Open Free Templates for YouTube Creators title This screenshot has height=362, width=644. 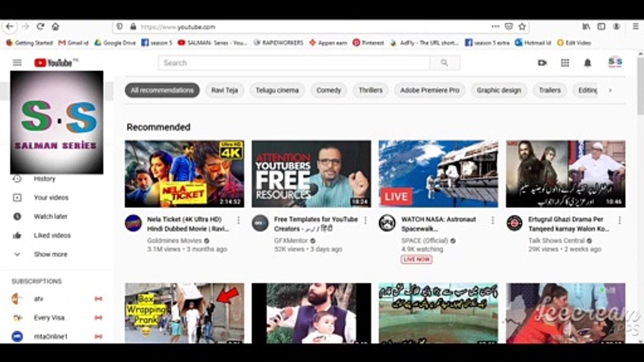(x=316, y=224)
